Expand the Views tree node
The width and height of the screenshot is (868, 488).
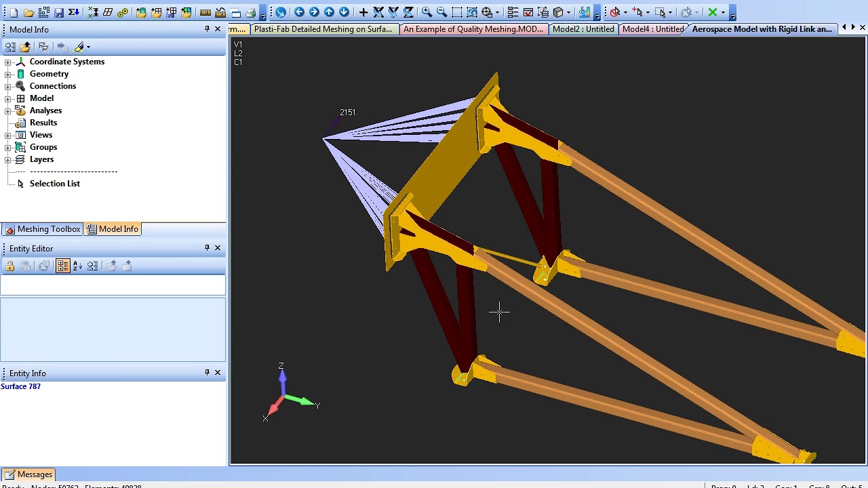pyautogui.click(x=7, y=135)
